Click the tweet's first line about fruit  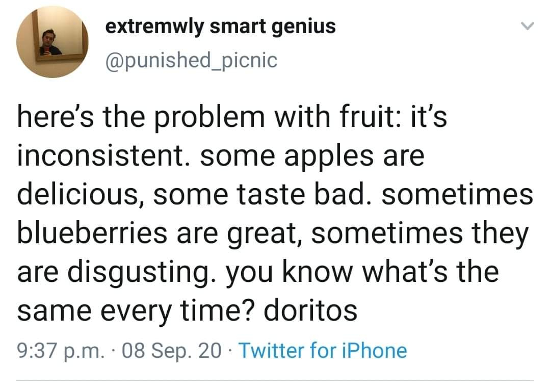pyautogui.click(x=232, y=117)
